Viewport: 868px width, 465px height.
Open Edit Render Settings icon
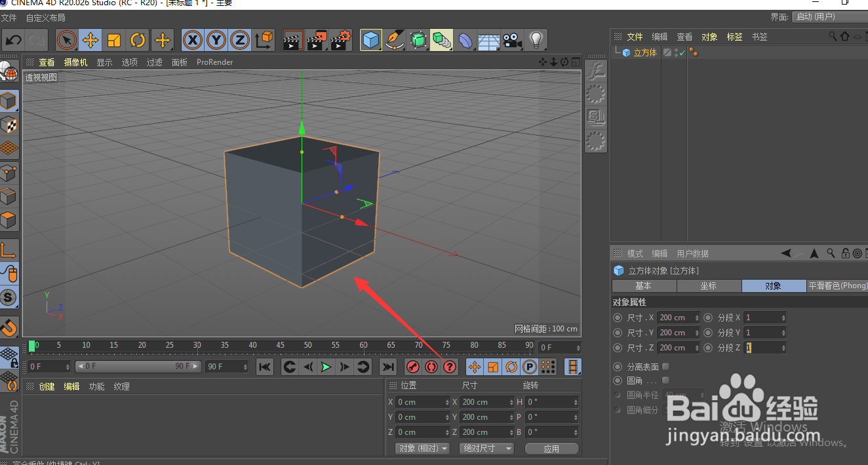tap(341, 40)
